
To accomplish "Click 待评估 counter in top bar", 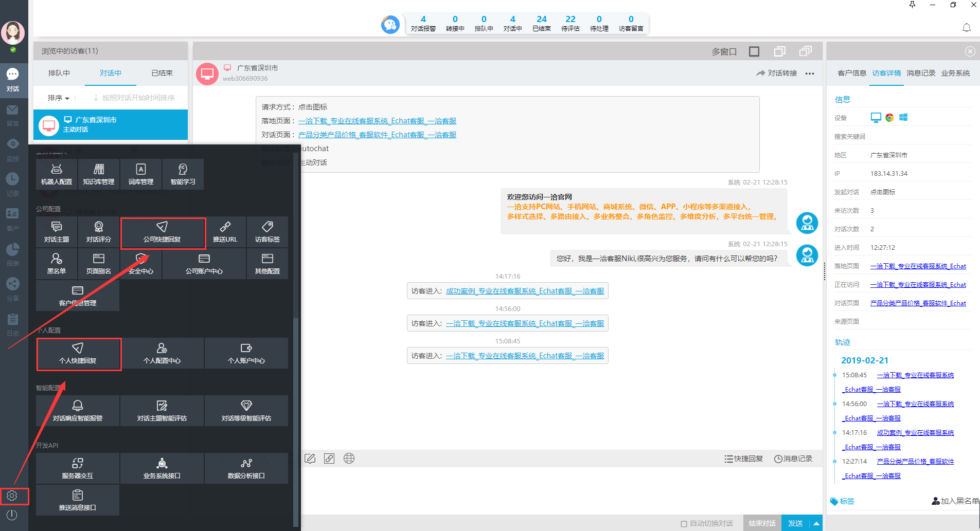I will [570, 24].
